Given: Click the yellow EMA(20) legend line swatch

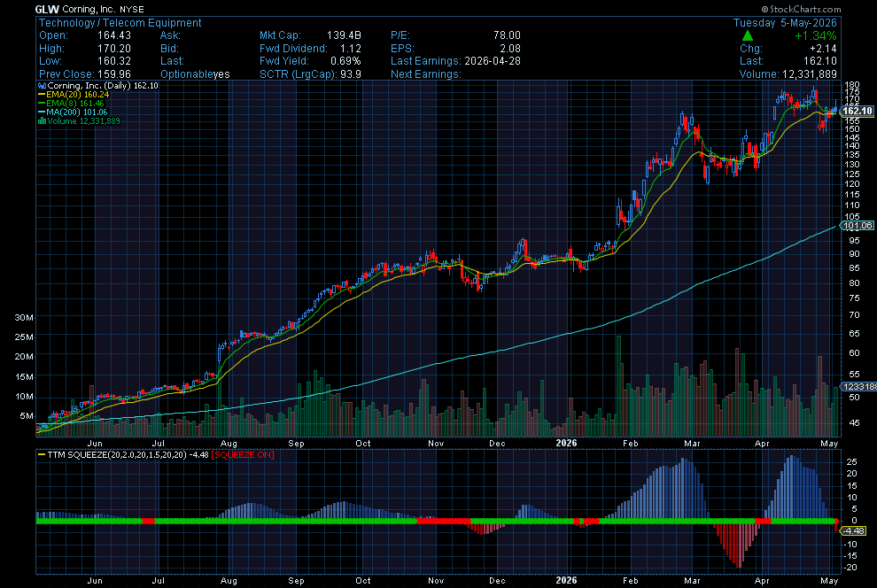Looking at the screenshot, I should click(x=42, y=95).
